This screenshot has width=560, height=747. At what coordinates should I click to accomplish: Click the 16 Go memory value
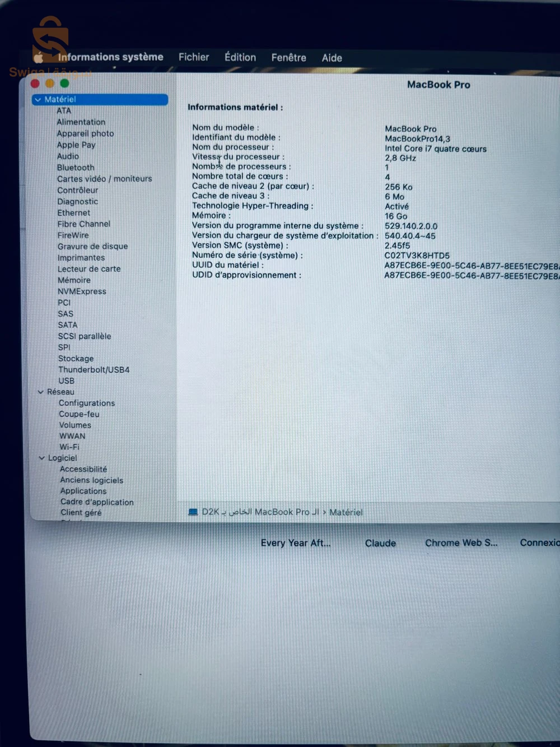396,216
